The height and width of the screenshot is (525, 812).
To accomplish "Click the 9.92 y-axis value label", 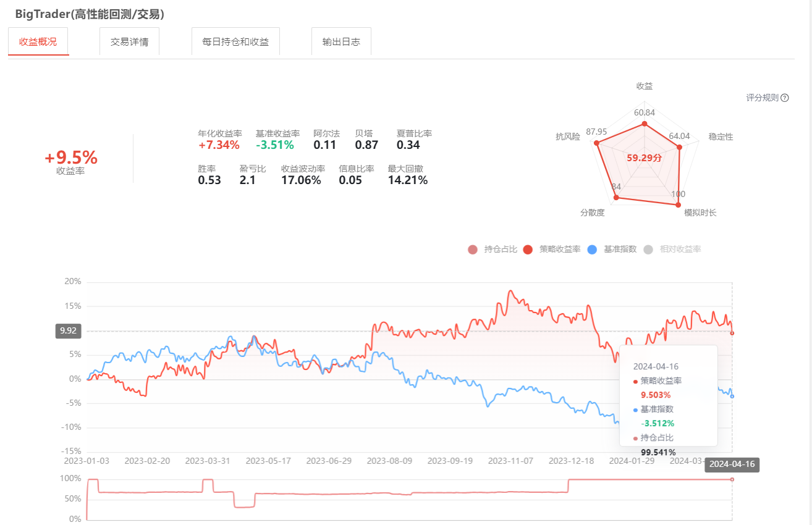I will [x=69, y=331].
